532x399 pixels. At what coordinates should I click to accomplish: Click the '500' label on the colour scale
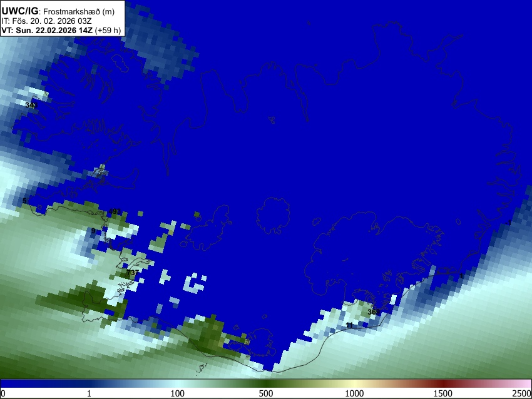point(265,393)
